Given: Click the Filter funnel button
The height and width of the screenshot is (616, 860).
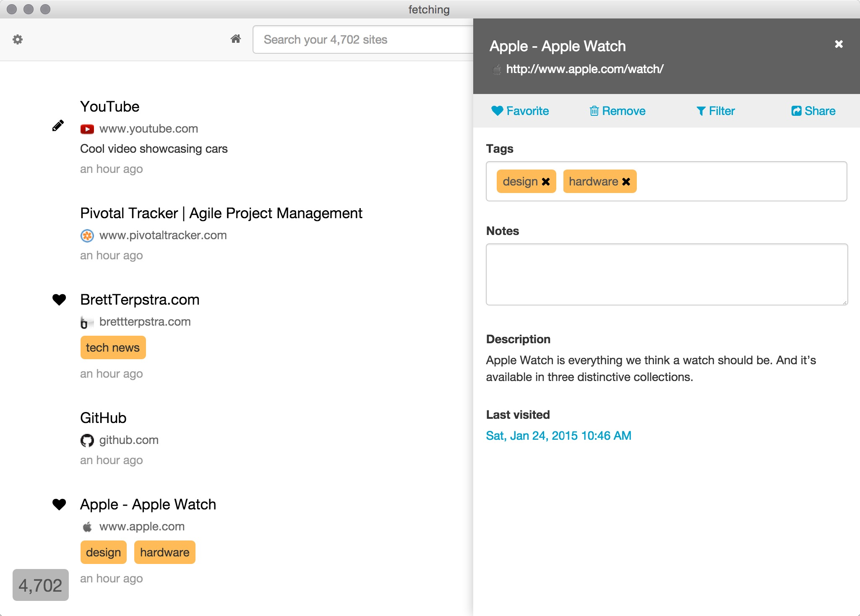Looking at the screenshot, I should click(x=715, y=111).
